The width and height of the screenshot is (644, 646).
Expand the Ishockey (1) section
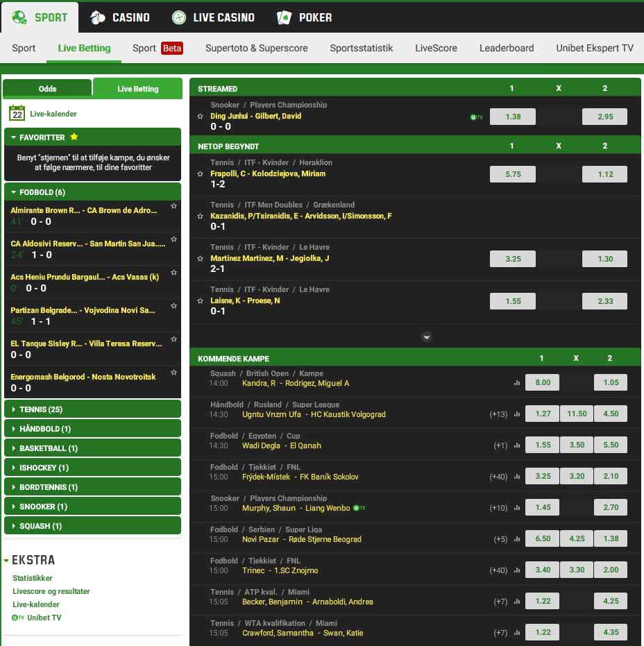93,467
